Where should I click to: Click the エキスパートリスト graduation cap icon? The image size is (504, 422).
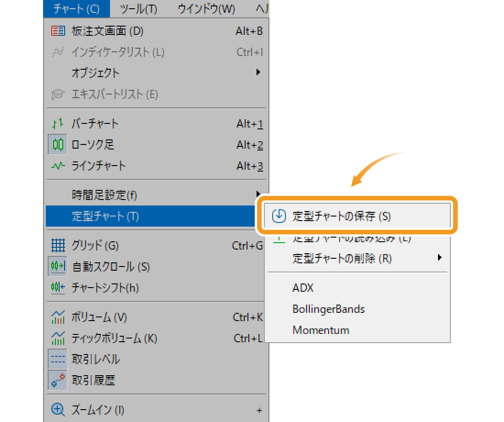(58, 94)
